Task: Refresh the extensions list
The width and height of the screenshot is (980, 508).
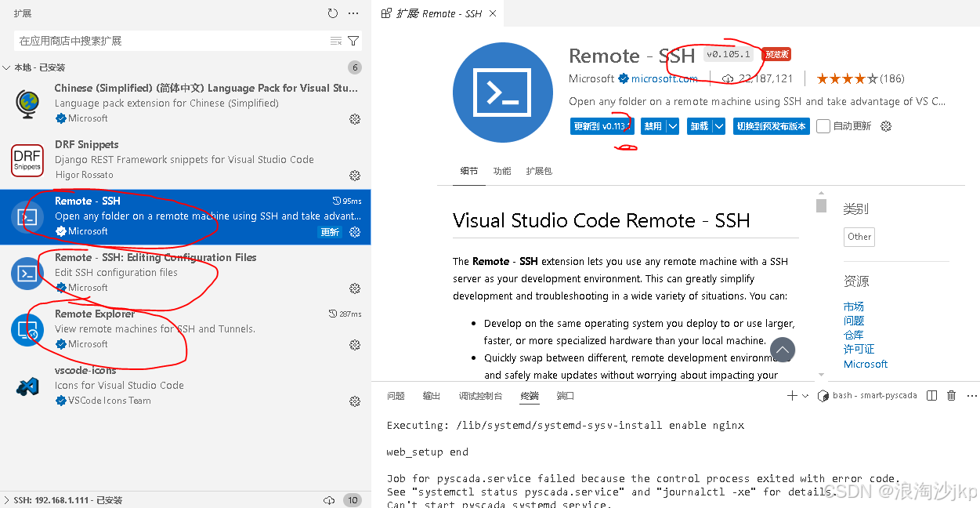Action: [x=333, y=13]
